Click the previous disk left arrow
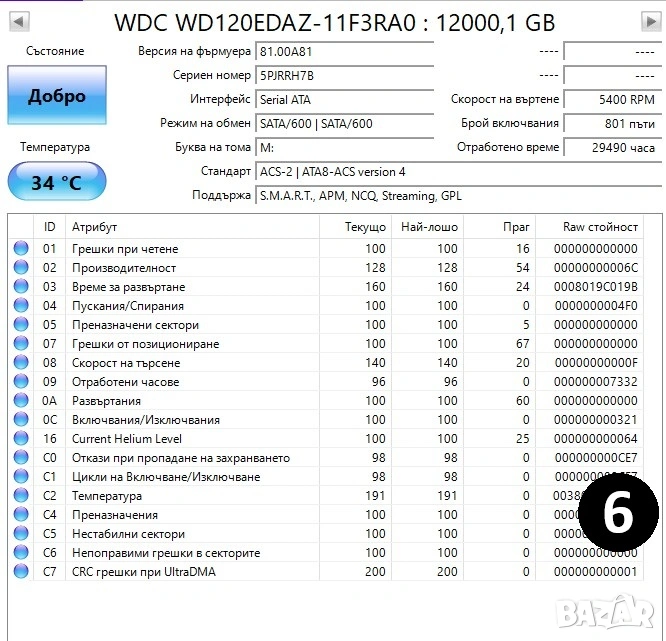 (x=20, y=19)
